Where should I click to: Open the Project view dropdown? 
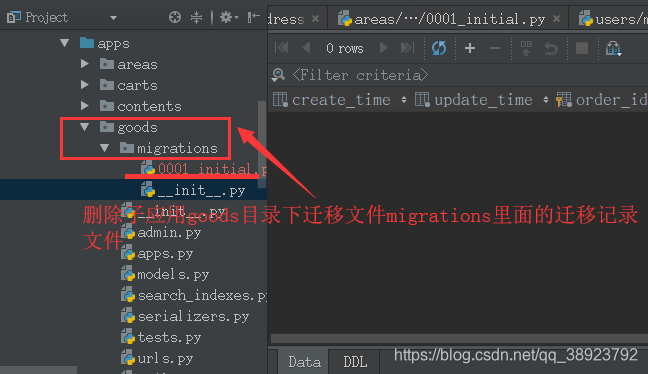click(x=113, y=18)
